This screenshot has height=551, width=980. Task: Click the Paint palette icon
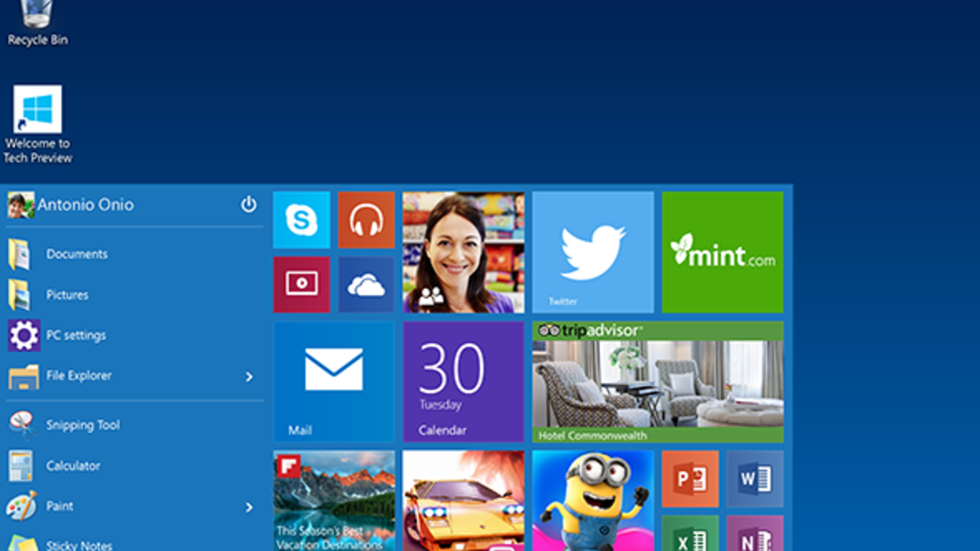coord(21,506)
